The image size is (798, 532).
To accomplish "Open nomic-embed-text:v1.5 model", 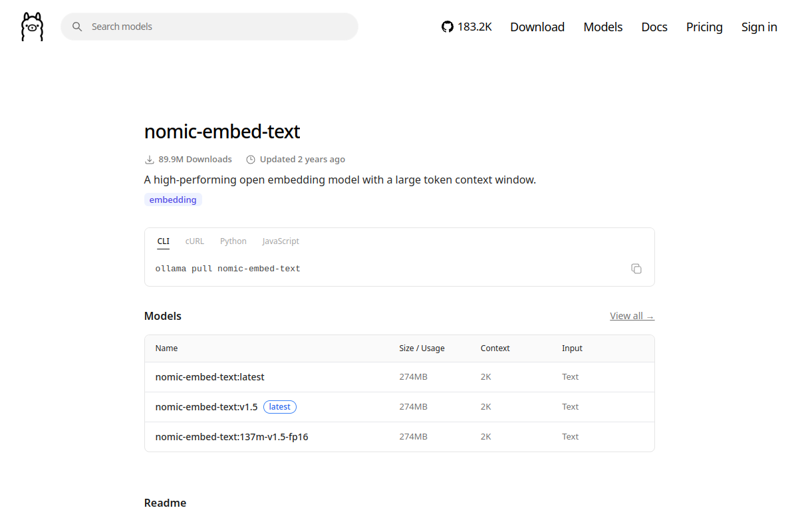I will [206, 407].
